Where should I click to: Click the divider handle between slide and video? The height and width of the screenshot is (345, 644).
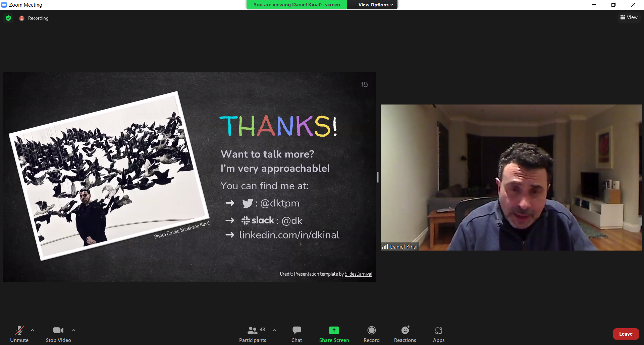(378, 177)
